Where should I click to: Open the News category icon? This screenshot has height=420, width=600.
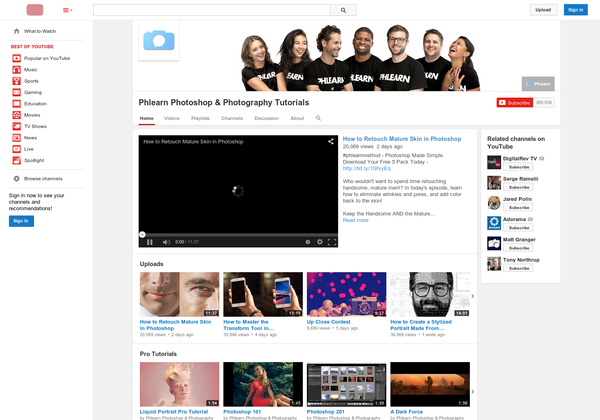(16, 138)
